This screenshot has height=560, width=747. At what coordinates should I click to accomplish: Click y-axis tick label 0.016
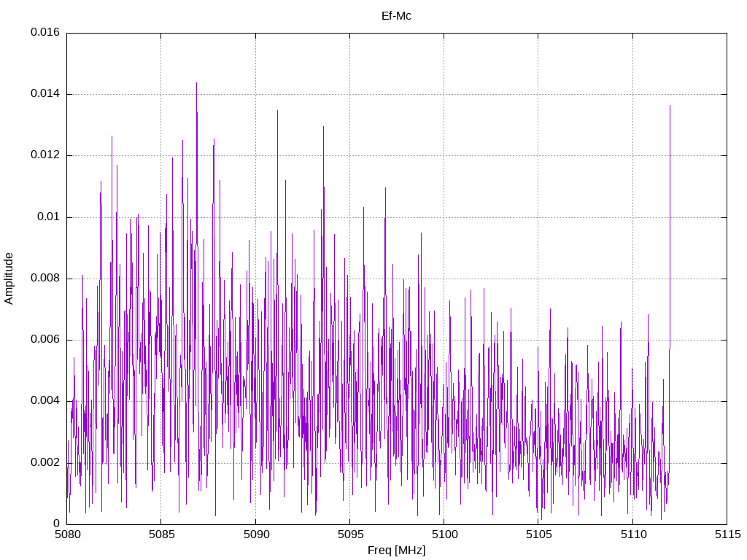coord(45,32)
